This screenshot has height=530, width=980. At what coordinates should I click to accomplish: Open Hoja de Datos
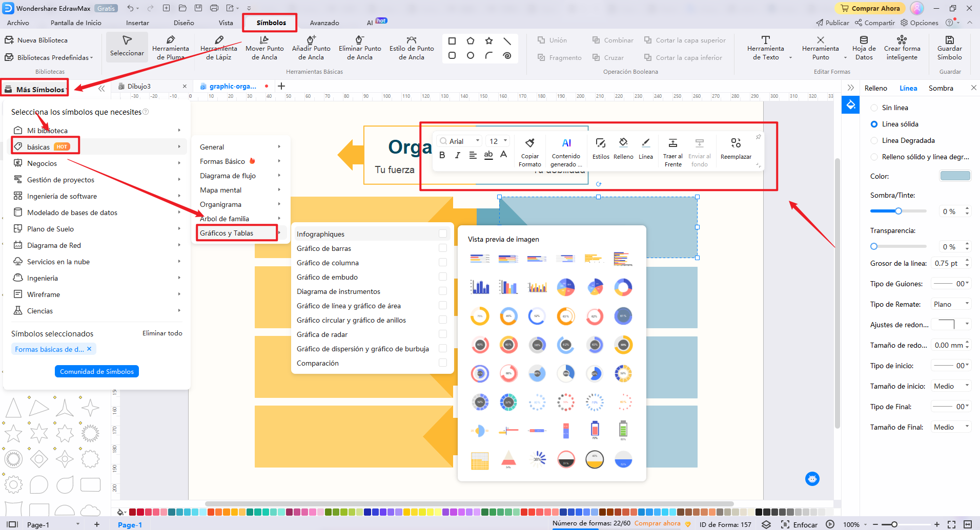coord(864,47)
